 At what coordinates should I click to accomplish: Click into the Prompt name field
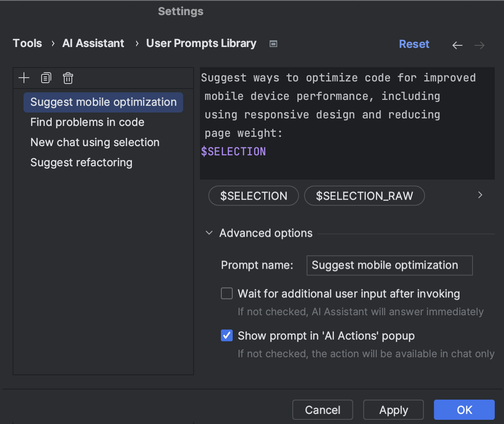point(389,265)
